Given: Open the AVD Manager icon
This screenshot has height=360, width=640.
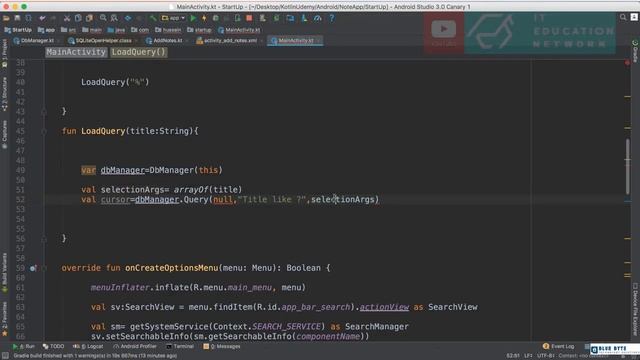Looking at the screenshot, I should 263,18.
